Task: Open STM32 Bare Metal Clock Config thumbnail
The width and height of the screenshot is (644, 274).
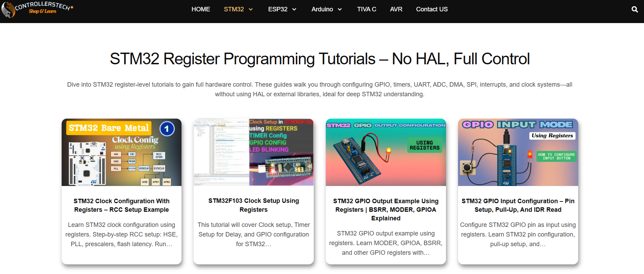Action: [122, 152]
